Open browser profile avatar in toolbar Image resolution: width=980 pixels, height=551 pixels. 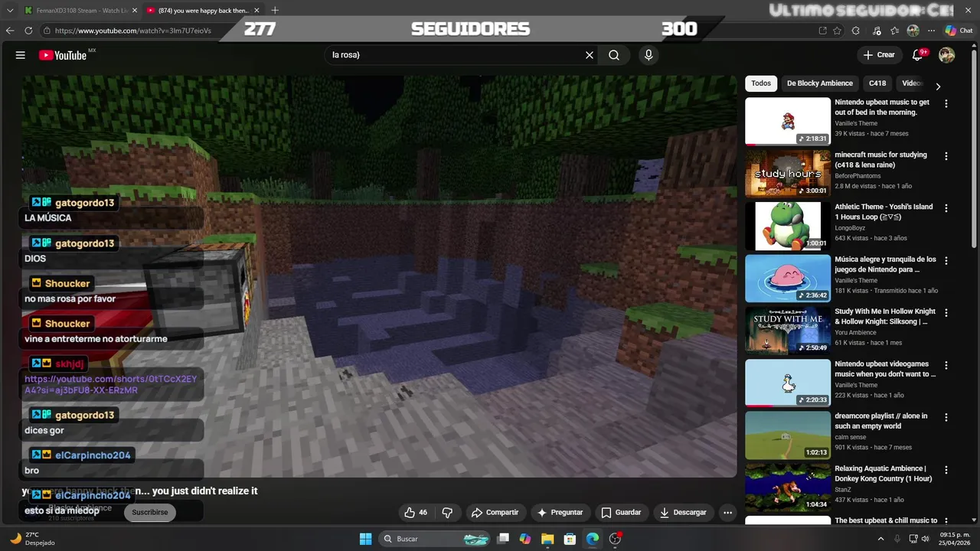pyautogui.click(x=913, y=31)
